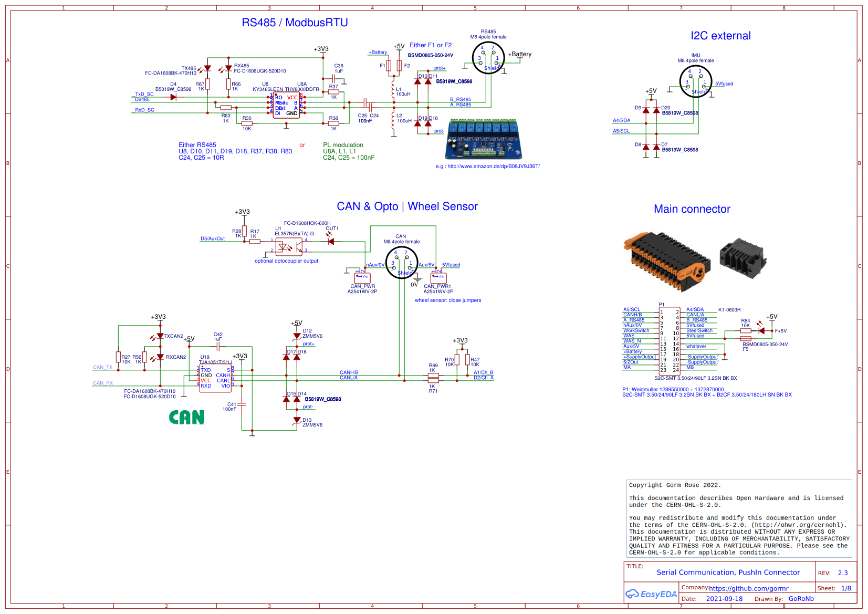Click the EasyEDA logo in the title block
Screen dimensions: 868x614
(x=651, y=593)
